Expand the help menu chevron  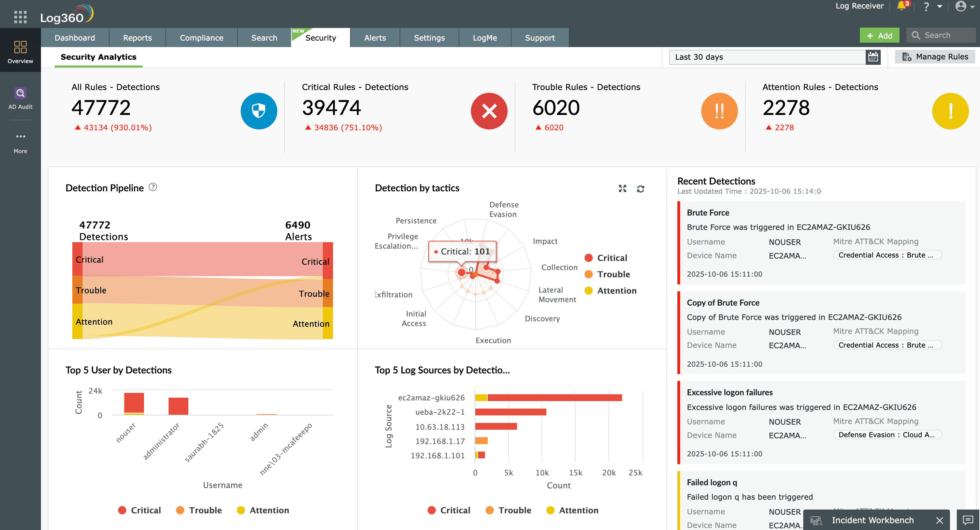pyautogui.click(x=940, y=6)
